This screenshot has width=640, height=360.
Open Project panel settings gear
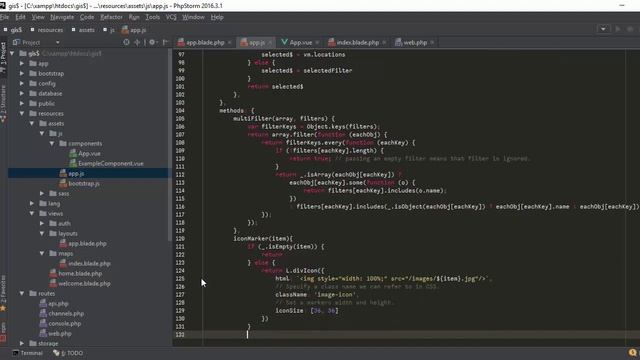click(153, 42)
